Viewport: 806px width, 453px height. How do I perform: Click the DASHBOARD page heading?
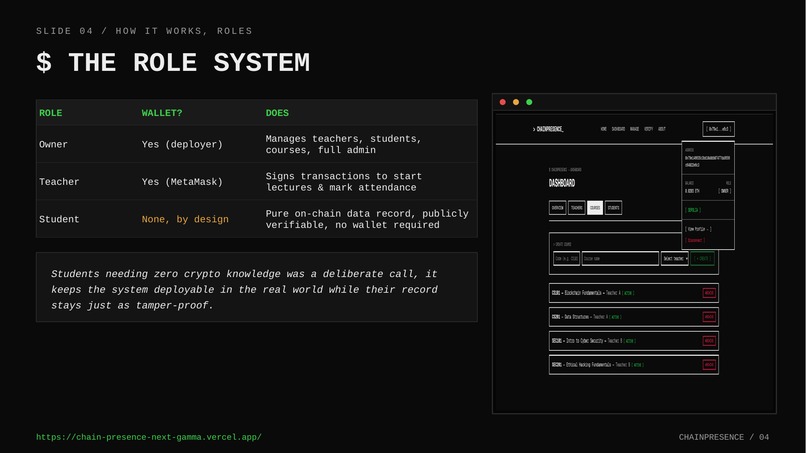(x=562, y=183)
